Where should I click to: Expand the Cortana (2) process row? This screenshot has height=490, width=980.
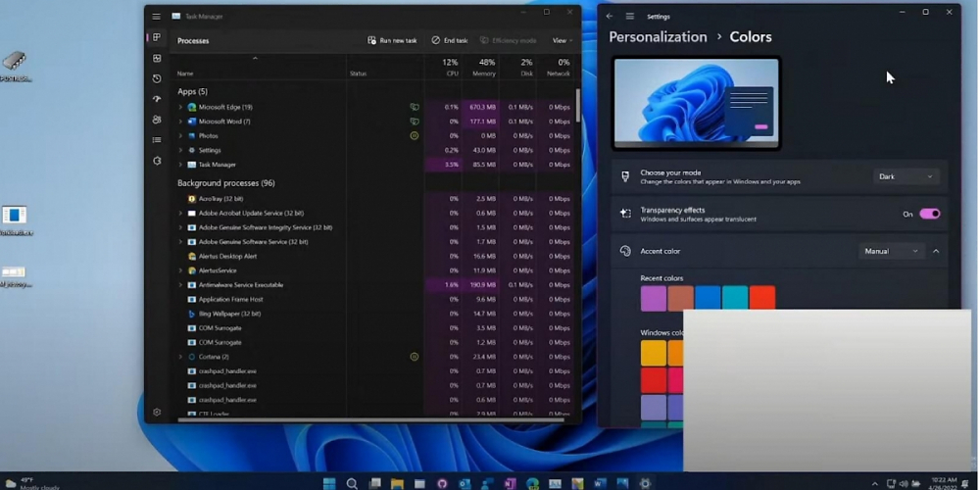(180, 357)
